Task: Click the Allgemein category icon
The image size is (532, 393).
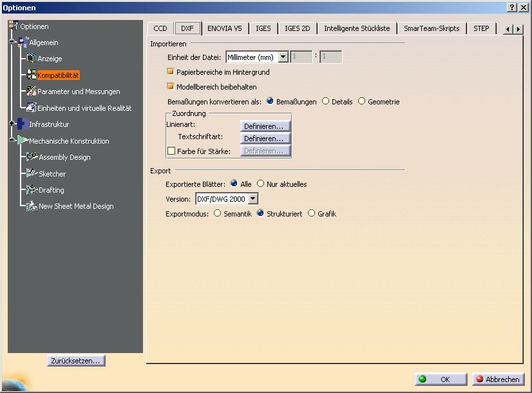Action: (23, 42)
